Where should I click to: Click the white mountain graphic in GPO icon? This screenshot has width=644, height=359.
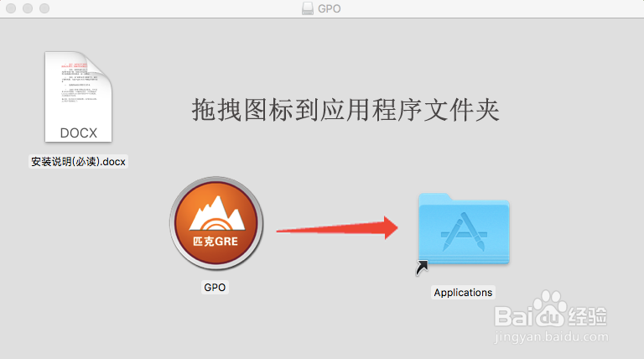(x=217, y=213)
